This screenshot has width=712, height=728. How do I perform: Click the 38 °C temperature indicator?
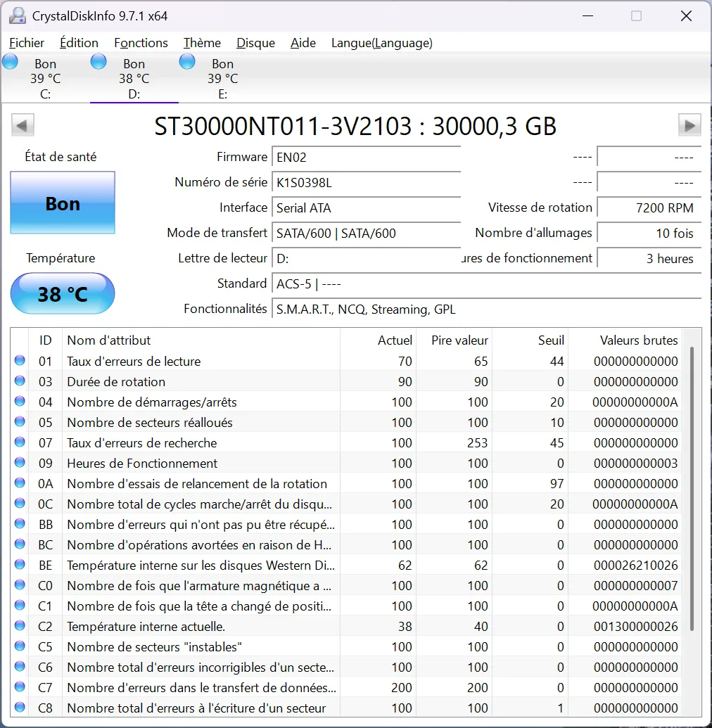[x=63, y=293]
